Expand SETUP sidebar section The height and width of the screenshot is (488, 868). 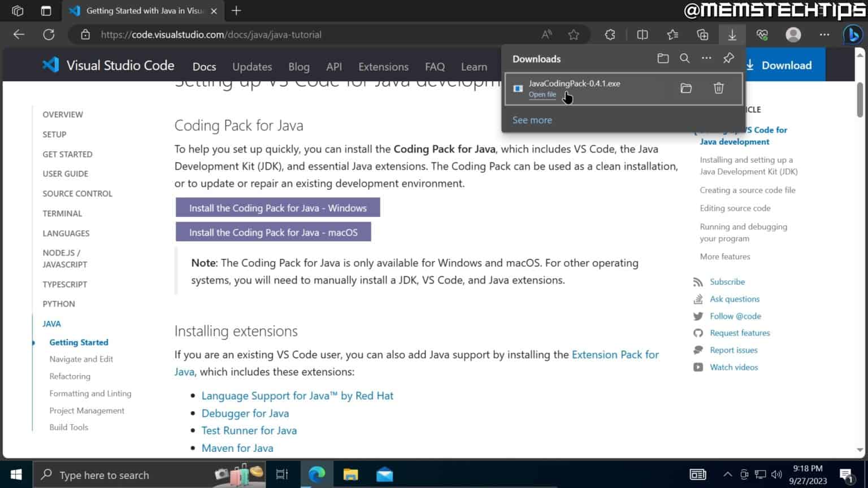click(x=54, y=134)
